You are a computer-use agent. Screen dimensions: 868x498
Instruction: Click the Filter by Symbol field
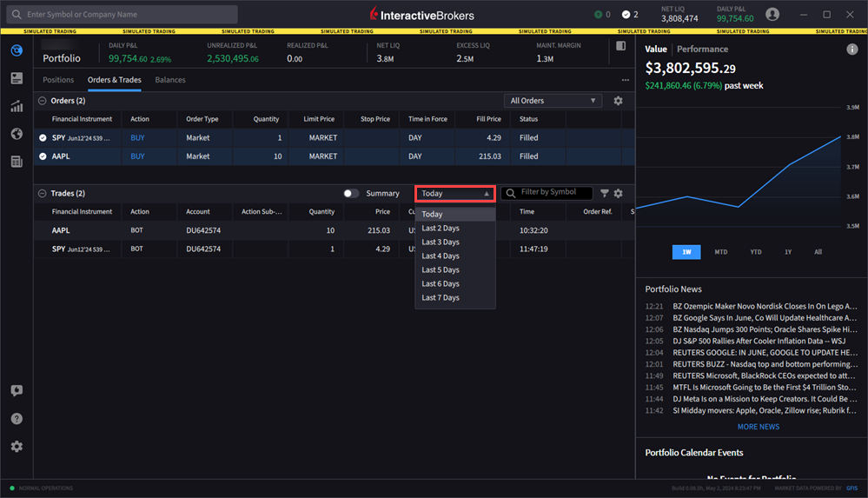coord(547,193)
